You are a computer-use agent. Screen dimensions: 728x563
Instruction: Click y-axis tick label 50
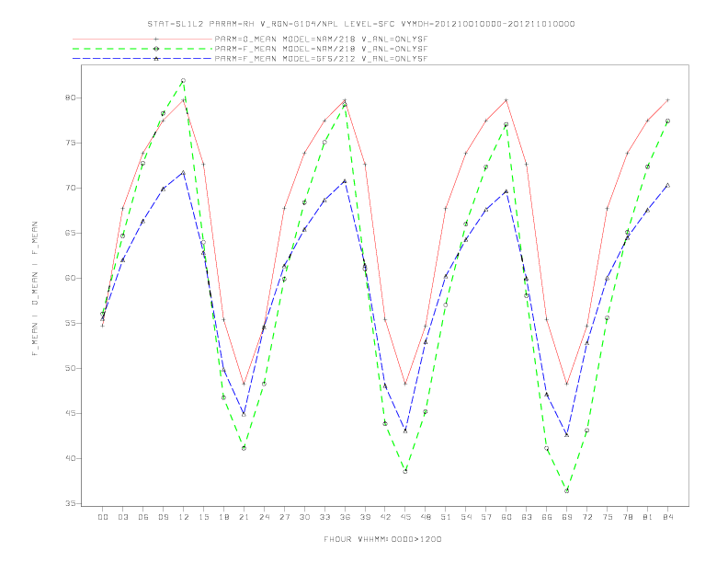(x=70, y=368)
